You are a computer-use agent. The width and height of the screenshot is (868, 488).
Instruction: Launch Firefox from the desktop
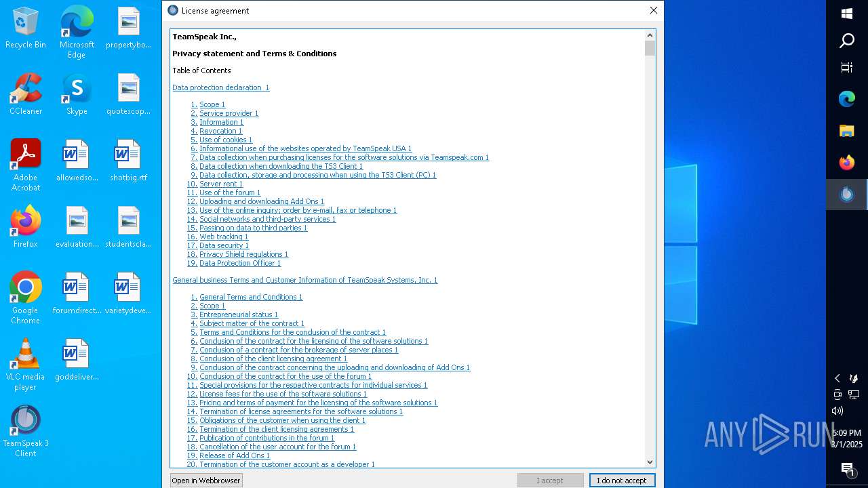click(26, 228)
